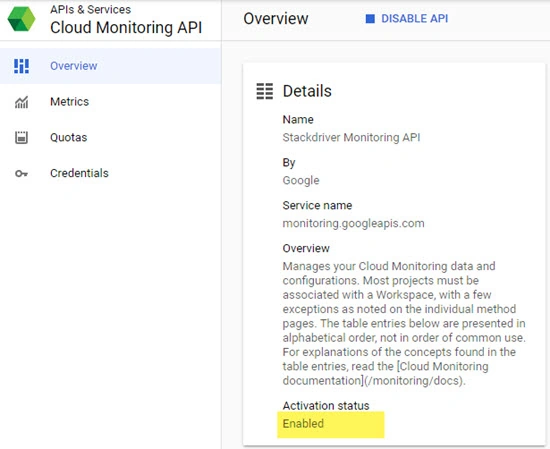The height and width of the screenshot is (449, 550).
Task: Open the Credentials sidebar item
Action: (x=110, y=173)
